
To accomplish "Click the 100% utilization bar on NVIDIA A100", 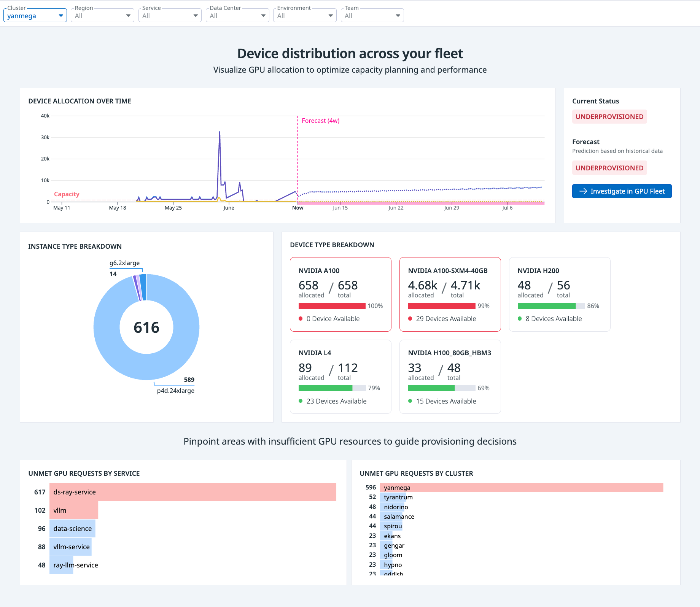I will pyautogui.click(x=332, y=305).
